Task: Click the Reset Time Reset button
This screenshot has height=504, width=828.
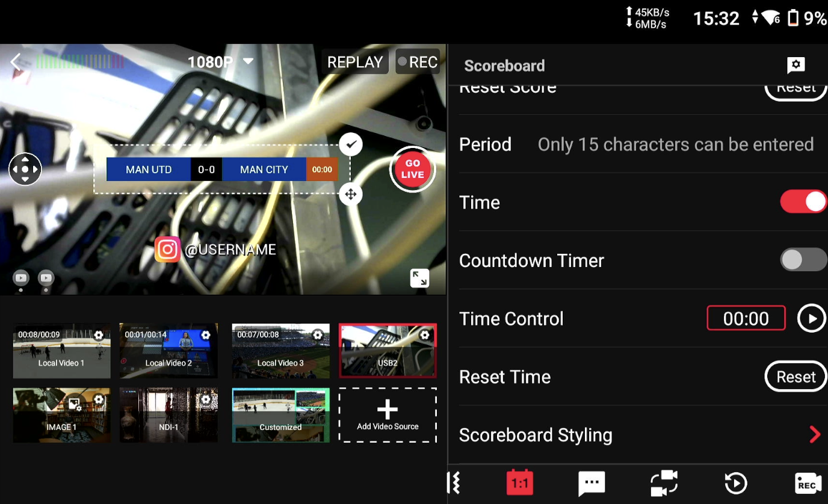Action: [796, 376]
